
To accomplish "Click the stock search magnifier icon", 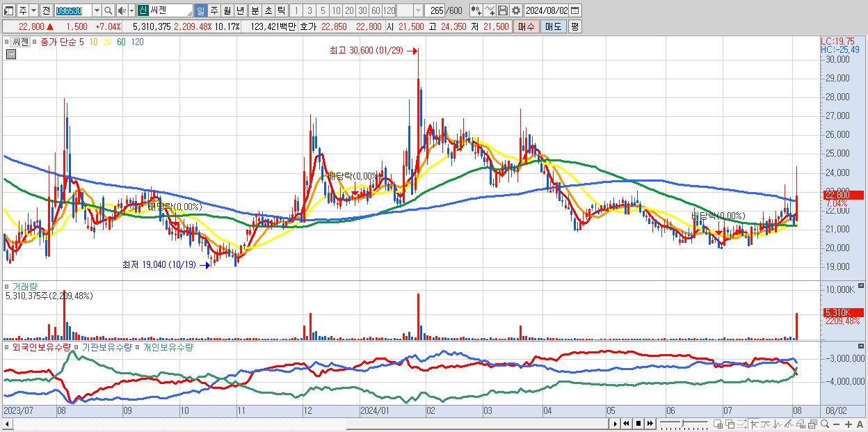I will click(x=108, y=10).
